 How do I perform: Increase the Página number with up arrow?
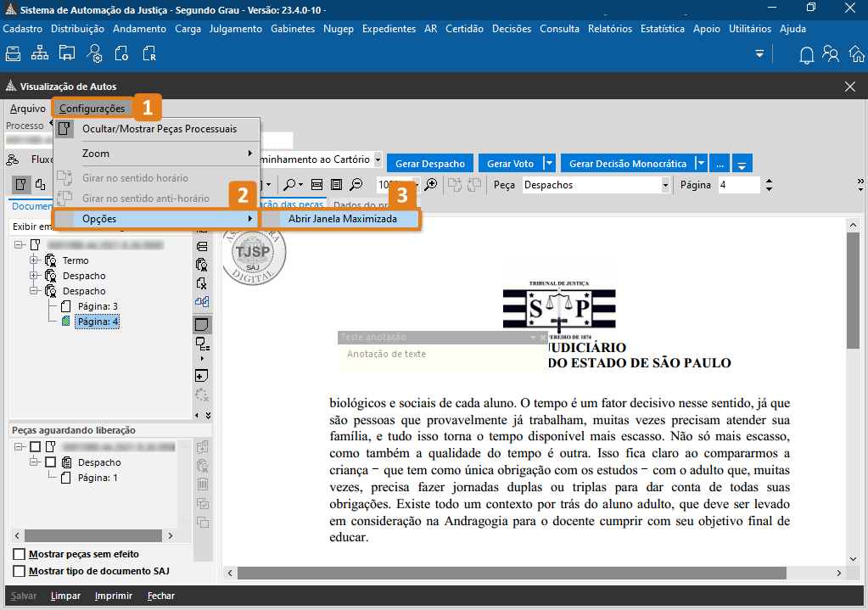click(769, 181)
